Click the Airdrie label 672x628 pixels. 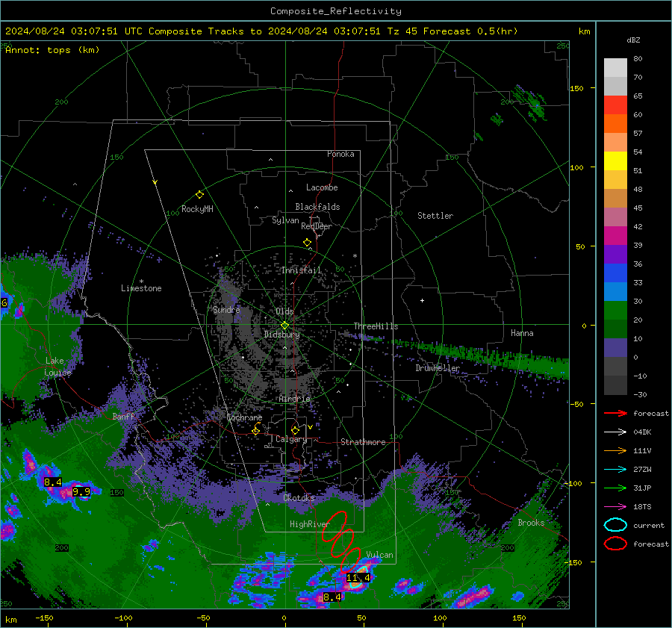coord(294,399)
